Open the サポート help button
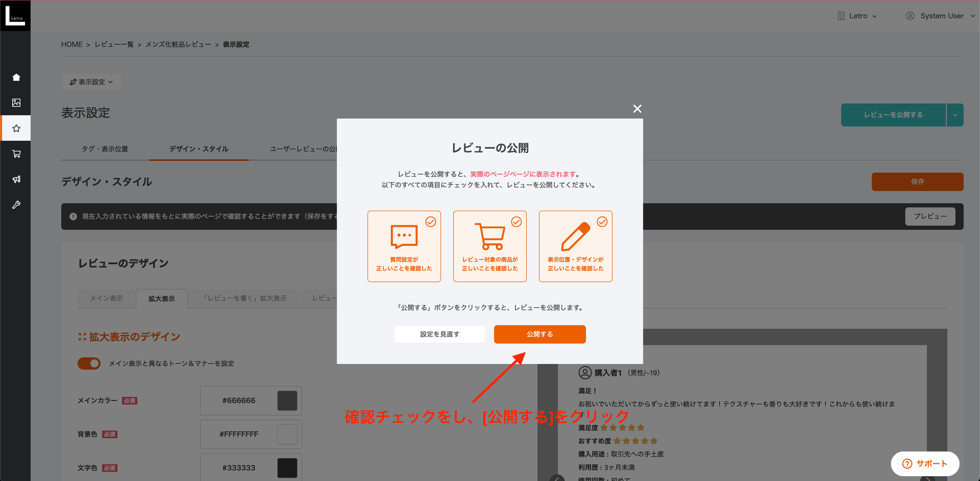980x481 pixels. pyautogui.click(x=925, y=463)
